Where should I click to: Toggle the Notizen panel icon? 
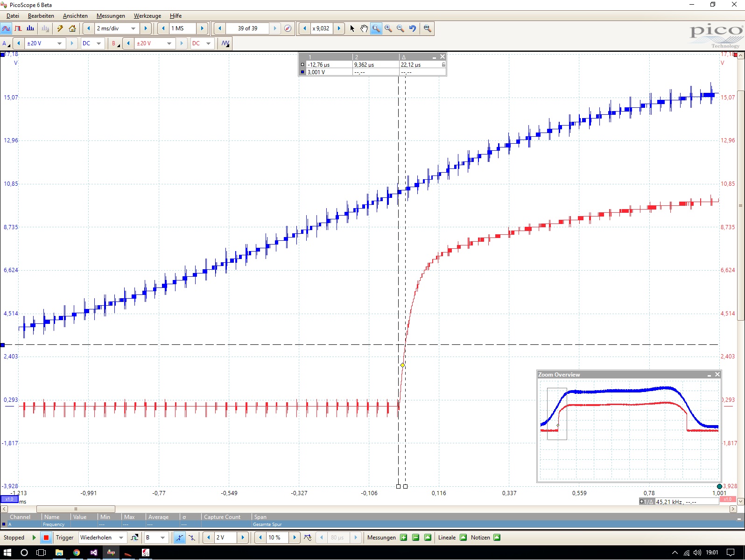pos(497,538)
